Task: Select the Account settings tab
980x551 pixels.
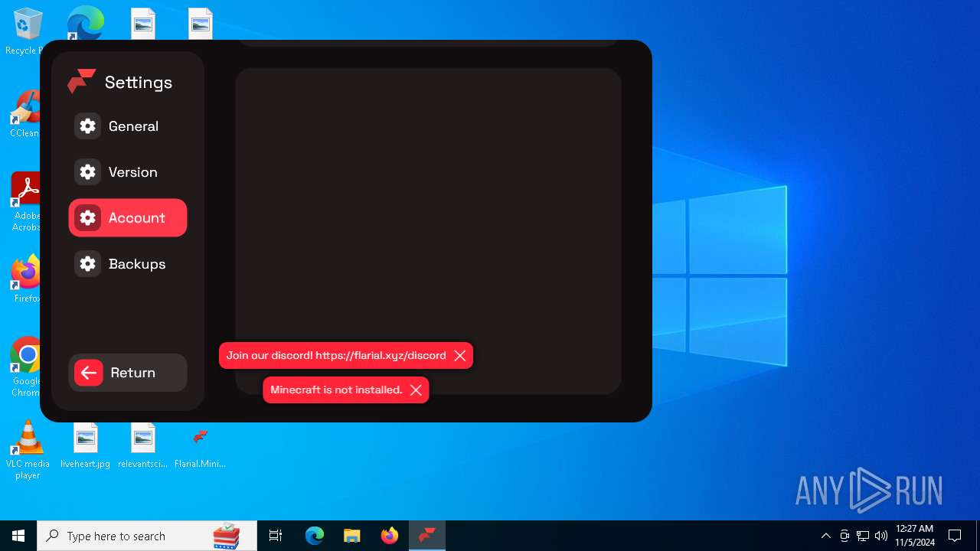Action: click(127, 218)
